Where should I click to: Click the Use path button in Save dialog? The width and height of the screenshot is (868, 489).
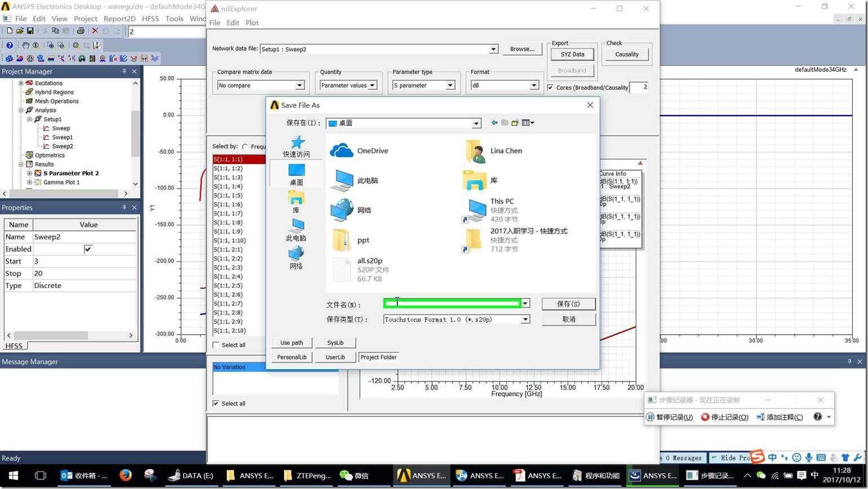[291, 343]
